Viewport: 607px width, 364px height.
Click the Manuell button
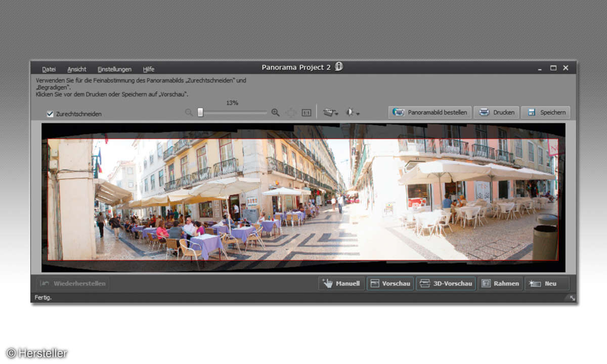coord(341,284)
